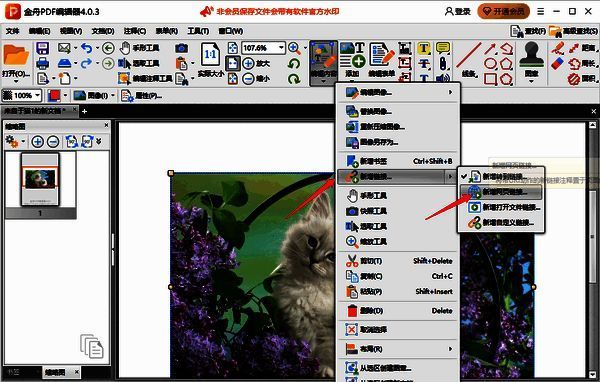
Task: Add a new document tab with plus
Action: [x=85, y=111]
